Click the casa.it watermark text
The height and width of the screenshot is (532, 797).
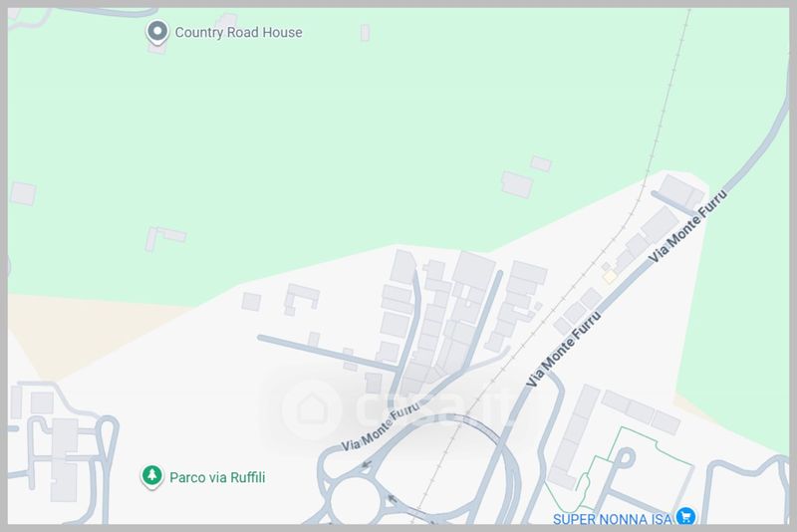click(429, 410)
